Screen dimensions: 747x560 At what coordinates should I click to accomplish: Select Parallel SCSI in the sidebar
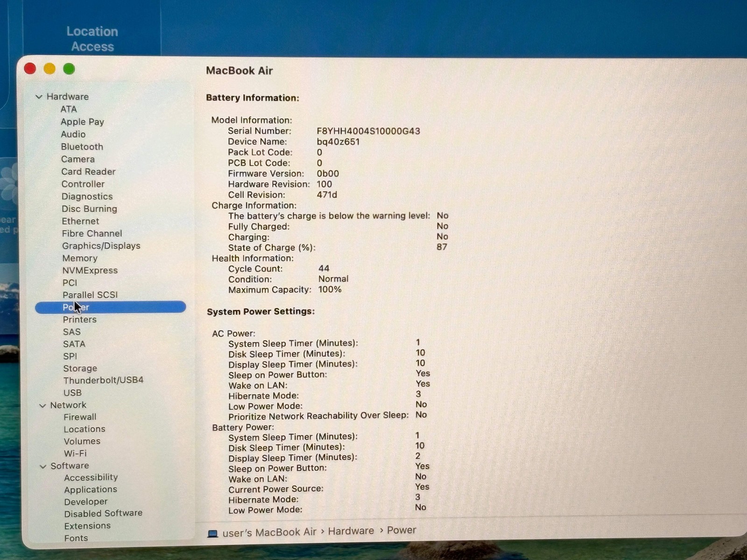coord(90,295)
